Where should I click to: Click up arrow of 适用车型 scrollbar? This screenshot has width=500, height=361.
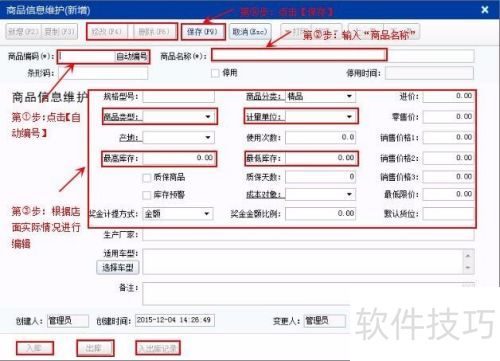[x=468, y=256]
